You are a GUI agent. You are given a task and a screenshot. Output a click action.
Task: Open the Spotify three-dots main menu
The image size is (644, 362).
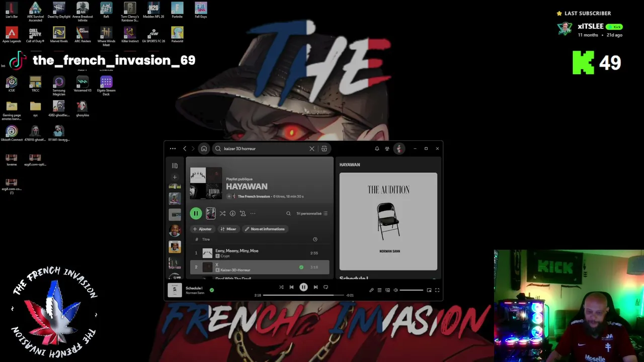coord(173,149)
